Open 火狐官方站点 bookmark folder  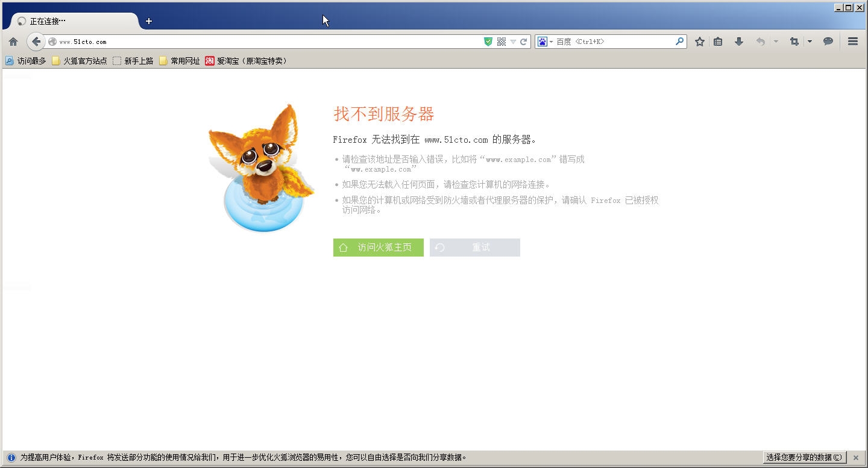pyautogui.click(x=80, y=61)
